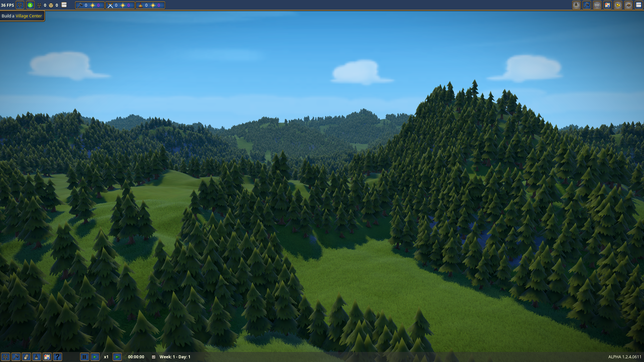
Task: Expand the list icon beside unhappy counter
Action: 64,5
